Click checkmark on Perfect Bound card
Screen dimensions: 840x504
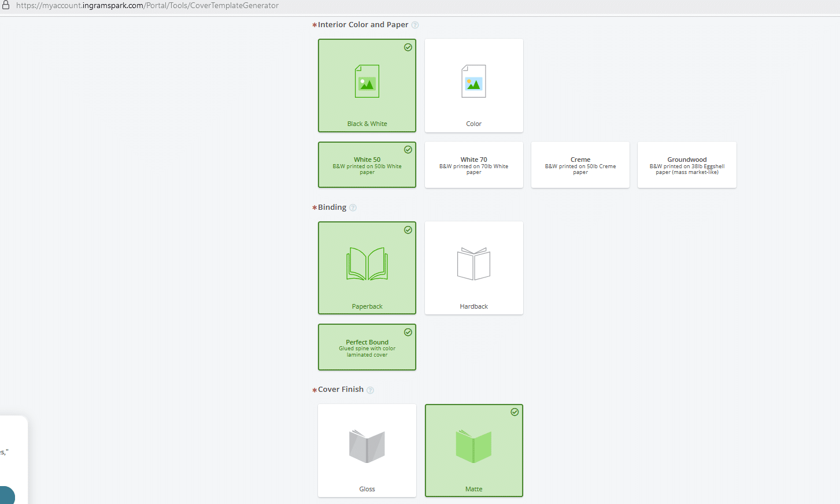pos(408,332)
